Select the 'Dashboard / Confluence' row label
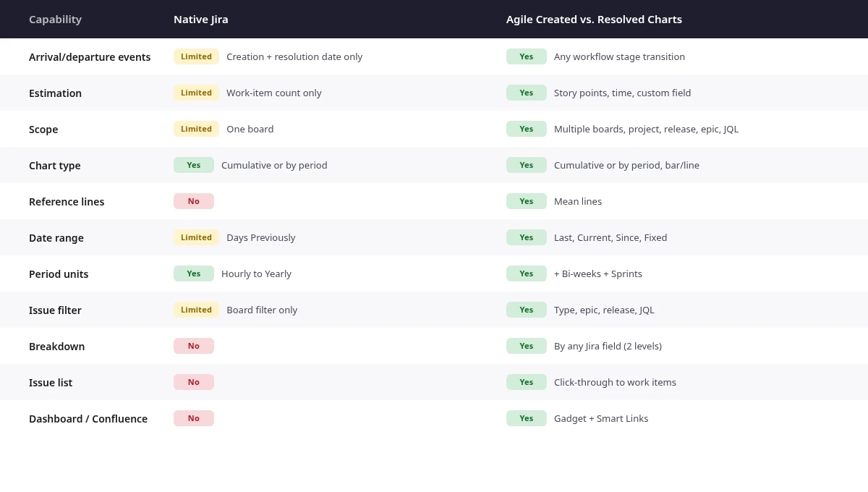 [x=88, y=419]
